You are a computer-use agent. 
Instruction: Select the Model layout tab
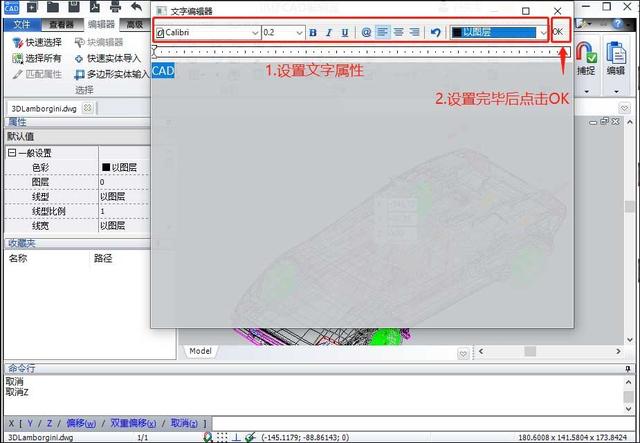coord(200,351)
